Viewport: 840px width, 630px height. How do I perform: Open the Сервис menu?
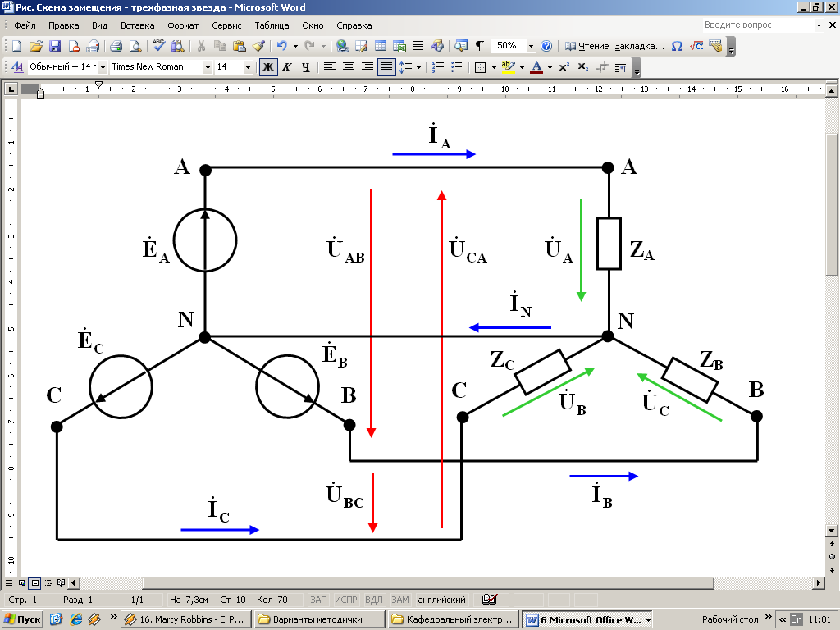coord(226,25)
